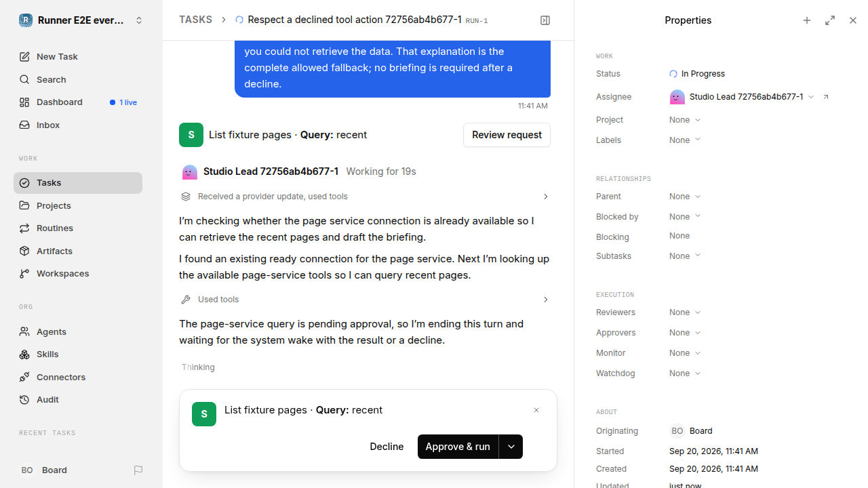The image size is (868, 488).
Task: Open Workspaces in the sidebar
Action: click(78, 274)
